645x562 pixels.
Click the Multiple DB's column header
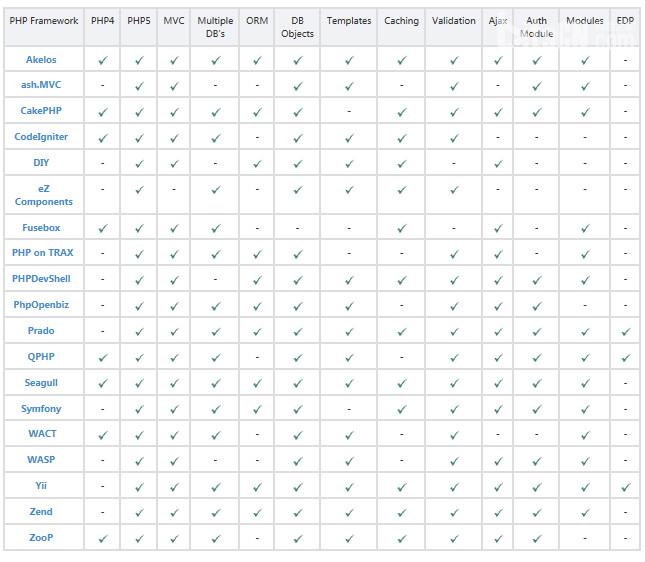(x=215, y=27)
